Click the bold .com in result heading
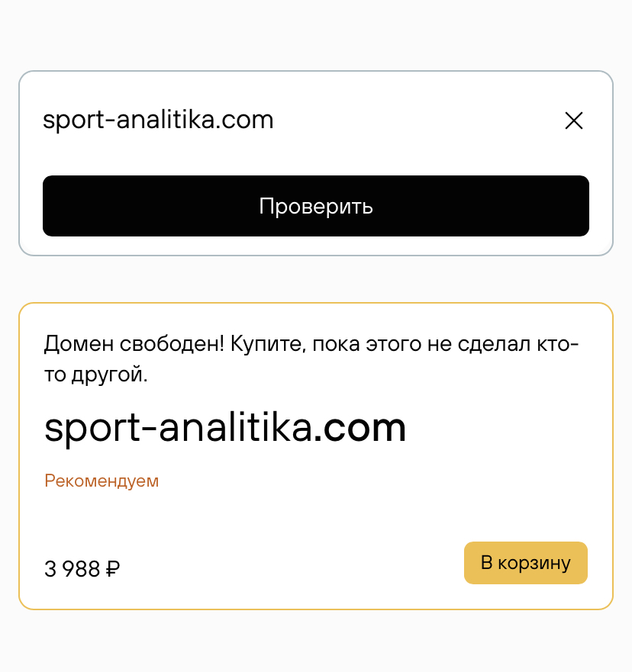Image resolution: width=632 pixels, height=672 pixels. coord(361,429)
